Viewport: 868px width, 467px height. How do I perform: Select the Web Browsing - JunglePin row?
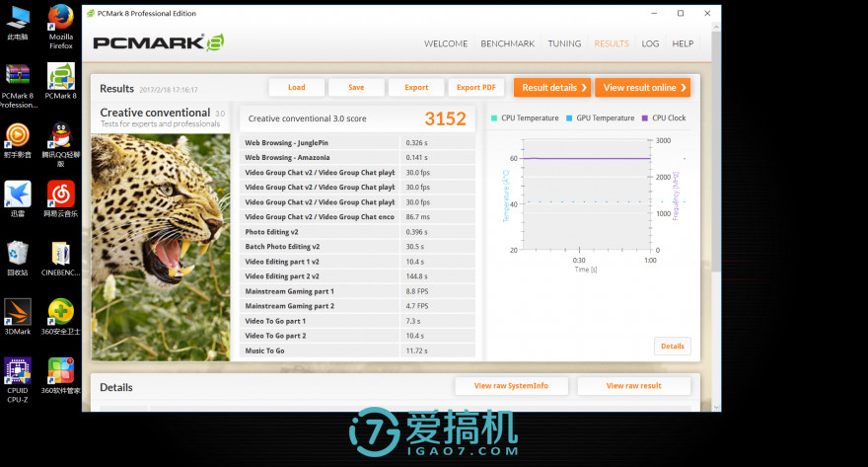(357, 143)
